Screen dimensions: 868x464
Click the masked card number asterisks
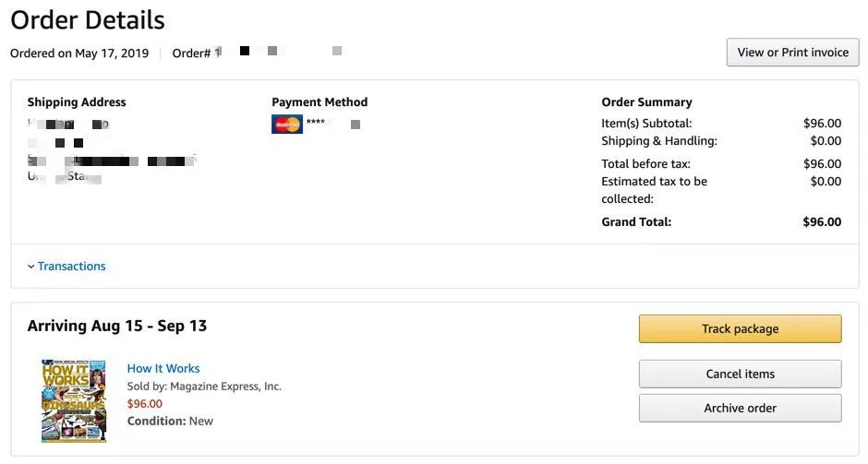click(x=315, y=124)
